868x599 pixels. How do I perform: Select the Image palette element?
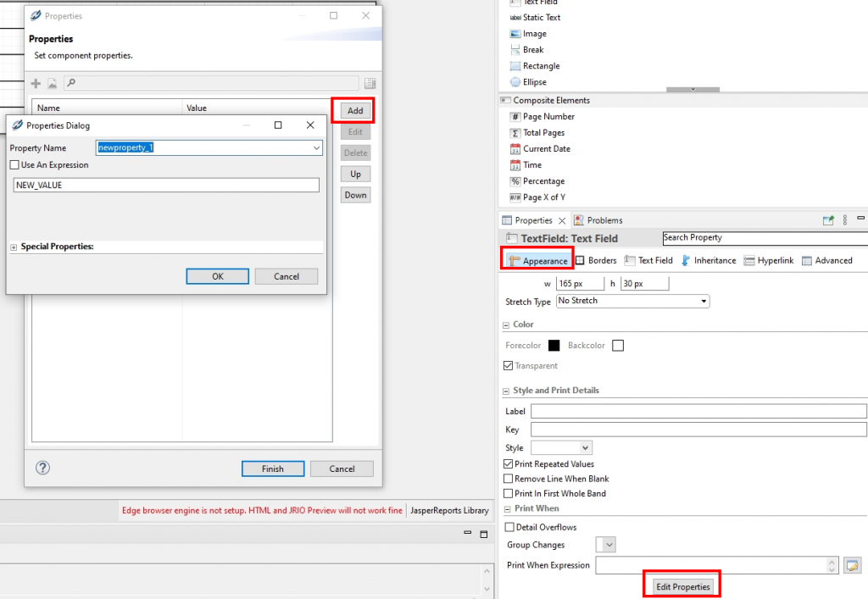(x=528, y=34)
